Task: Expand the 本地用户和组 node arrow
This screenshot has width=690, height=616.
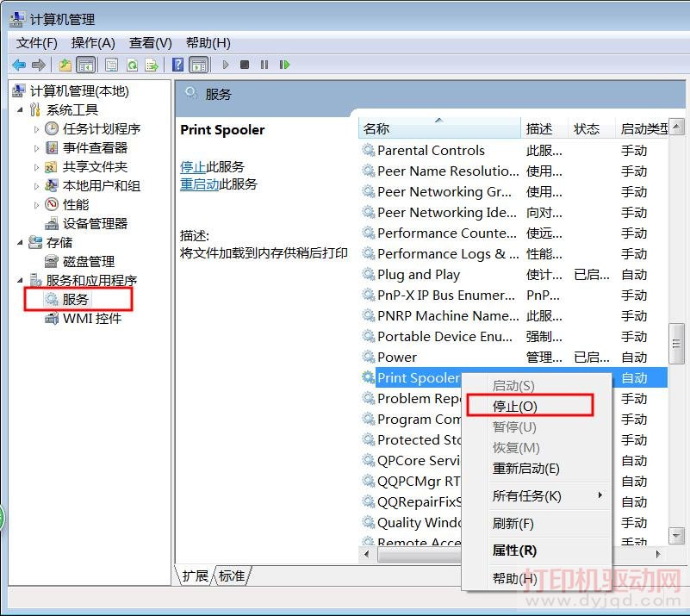Action: tap(36, 186)
